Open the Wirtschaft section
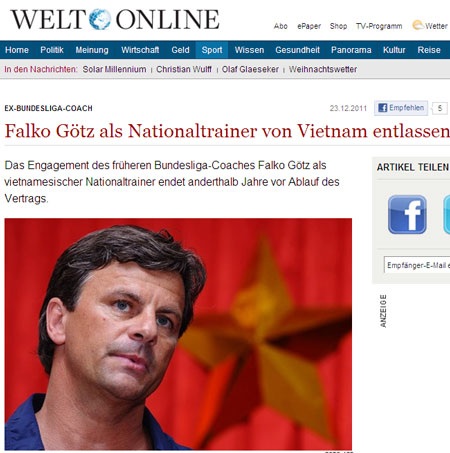The width and height of the screenshot is (450, 453). [x=140, y=50]
